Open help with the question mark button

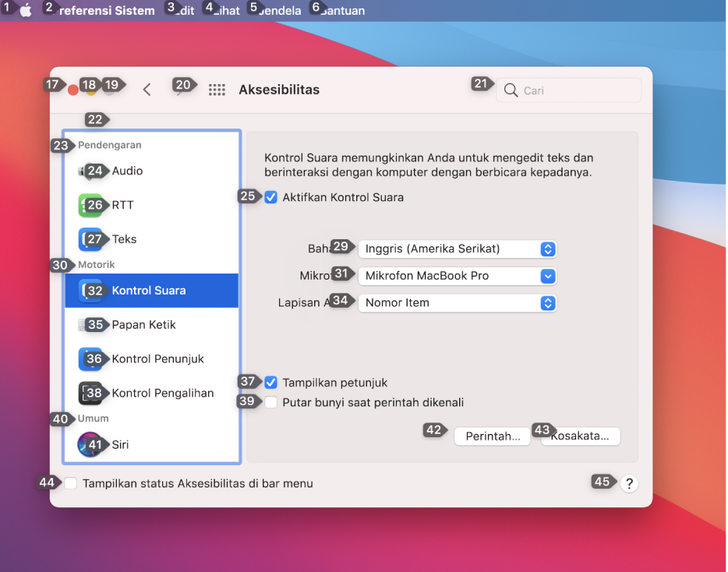629,483
